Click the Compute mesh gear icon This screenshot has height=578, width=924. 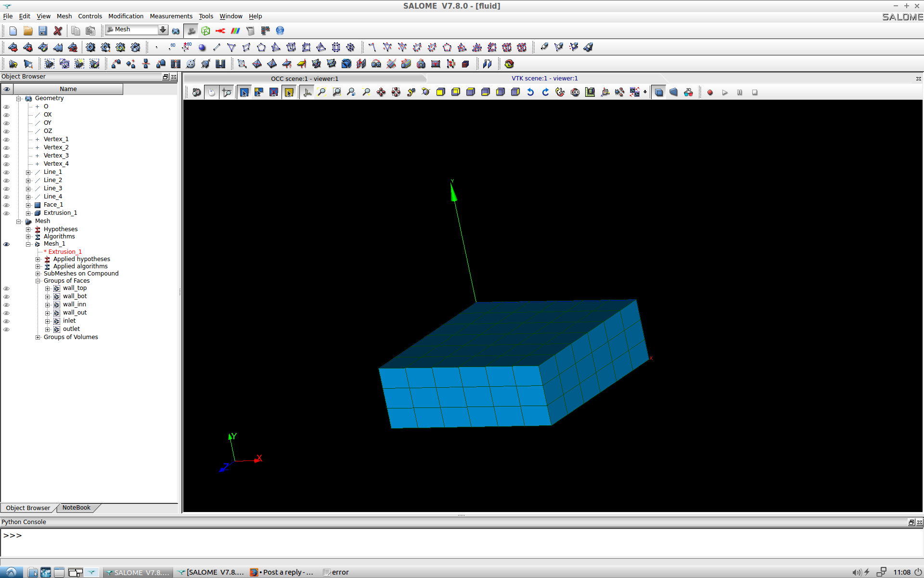point(90,47)
